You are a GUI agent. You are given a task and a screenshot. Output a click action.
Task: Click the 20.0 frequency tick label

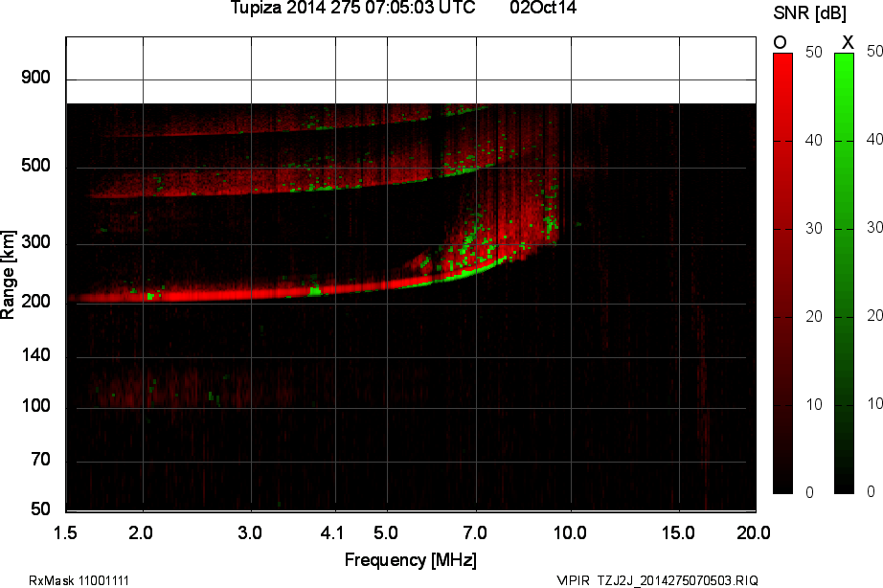[x=754, y=531]
